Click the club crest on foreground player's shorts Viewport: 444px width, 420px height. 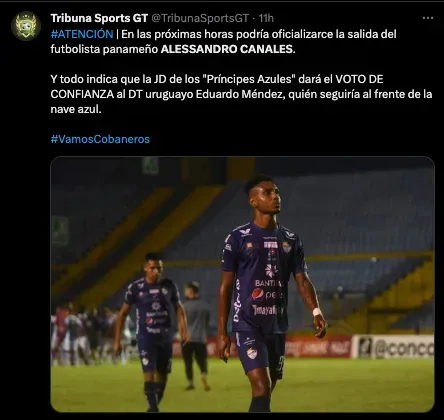(x=252, y=353)
